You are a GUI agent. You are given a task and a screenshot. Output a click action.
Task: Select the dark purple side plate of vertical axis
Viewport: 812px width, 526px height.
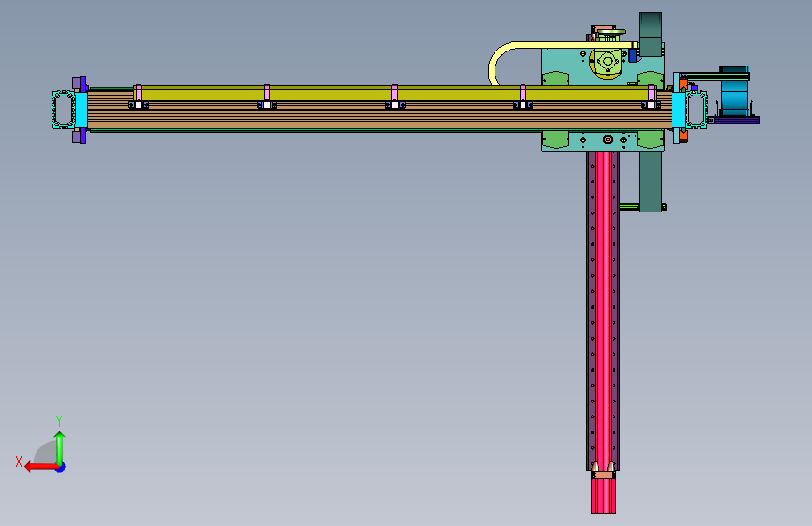[x=590, y=311]
